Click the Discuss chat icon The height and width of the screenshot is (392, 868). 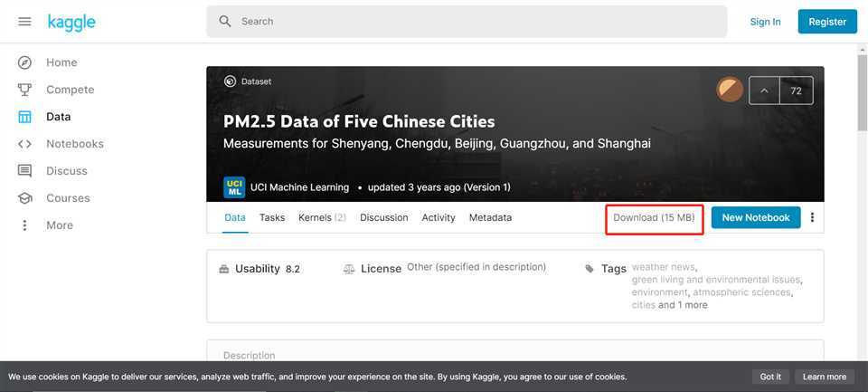coord(24,171)
